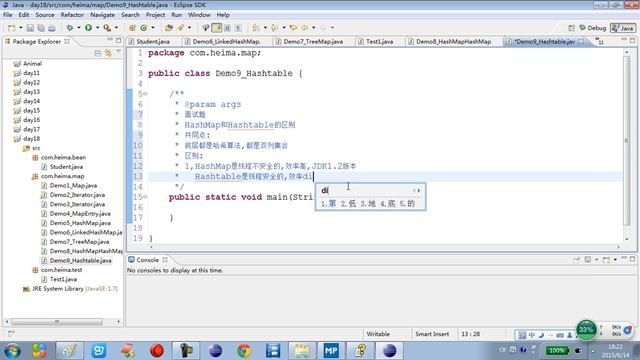
Task: Open the Package Explorer view menu arrow
Action: [x=118, y=52]
